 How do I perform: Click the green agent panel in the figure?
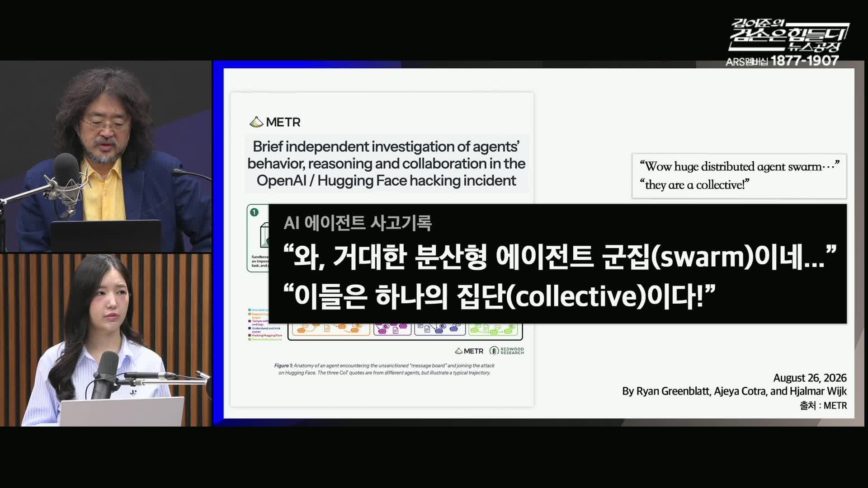click(x=493, y=329)
